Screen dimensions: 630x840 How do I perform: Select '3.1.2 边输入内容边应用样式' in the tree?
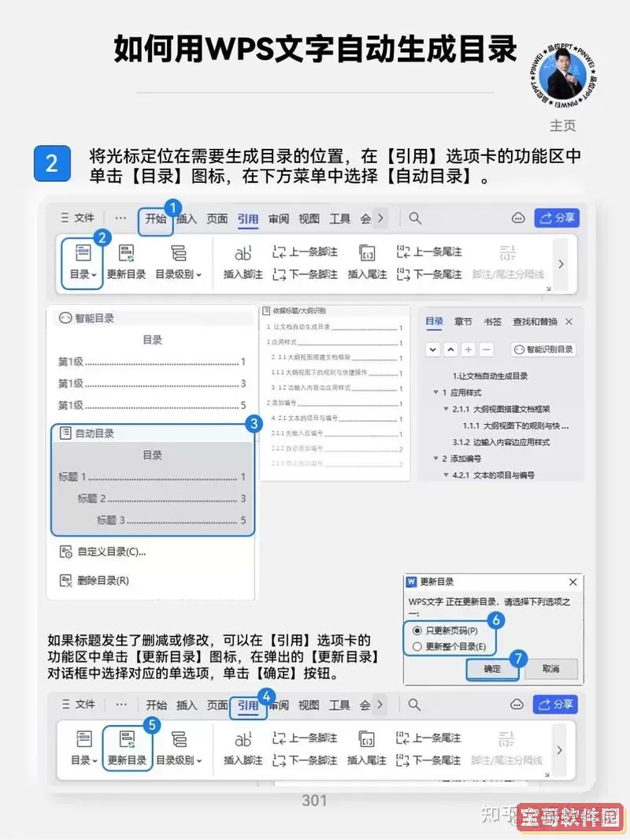coord(501,442)
